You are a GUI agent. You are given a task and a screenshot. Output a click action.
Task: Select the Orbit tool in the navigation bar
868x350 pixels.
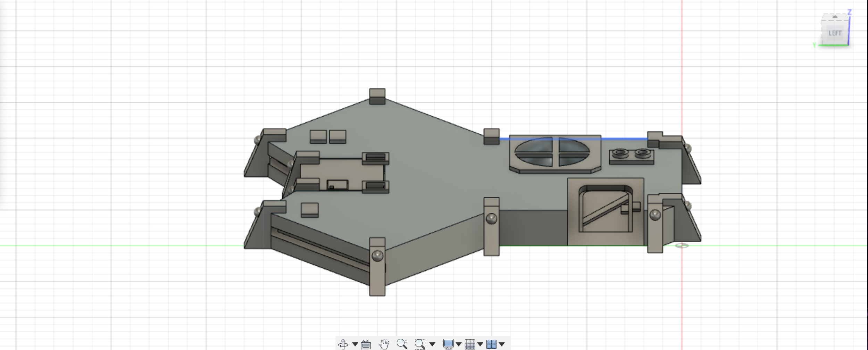(x=344, y=344)
